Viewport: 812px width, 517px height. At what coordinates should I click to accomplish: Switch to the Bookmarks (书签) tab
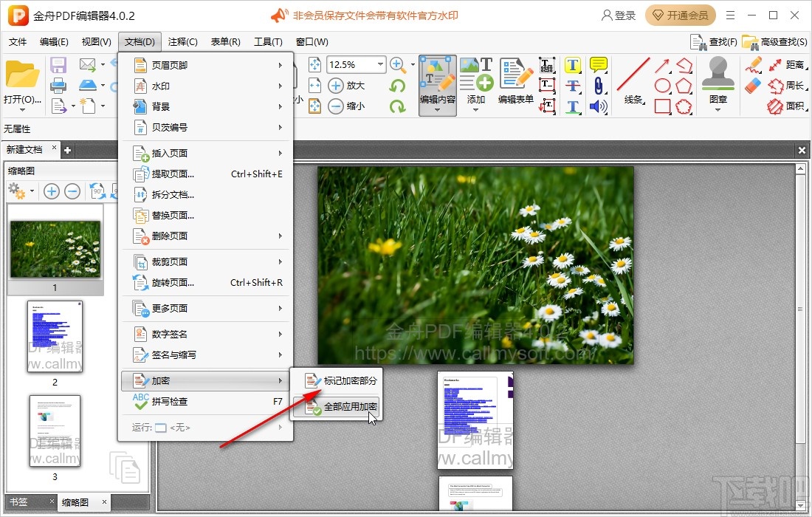[x=18, y=501]
